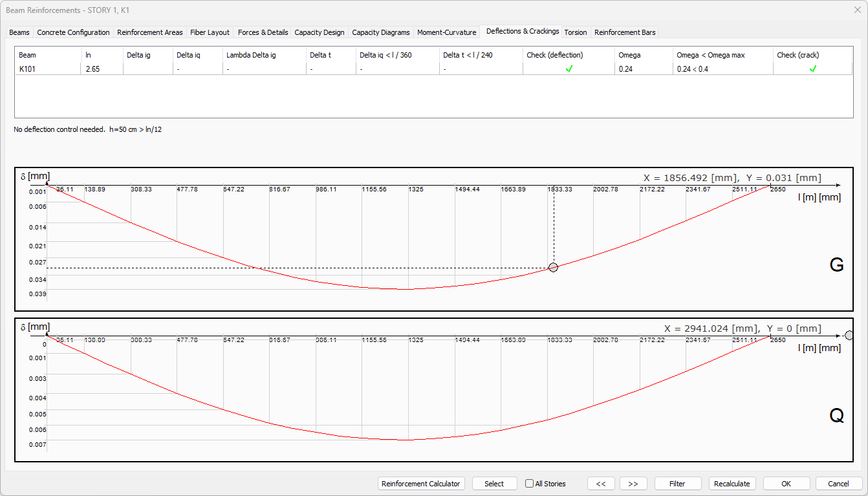This screenshot has height=496, width=868.
Task: Go to next beam with >> button
Action: point(633,484)
